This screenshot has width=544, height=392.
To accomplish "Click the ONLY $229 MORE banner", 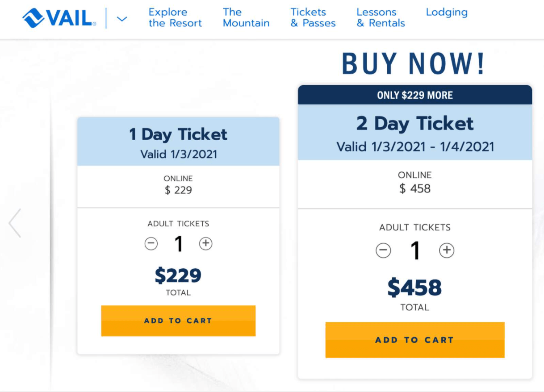I will tap(414, 95).
